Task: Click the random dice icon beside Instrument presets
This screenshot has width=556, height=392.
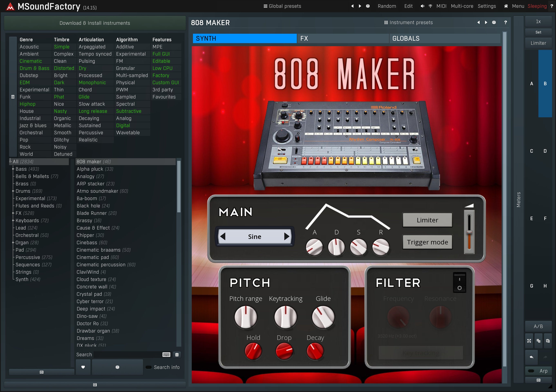Action: point(494,22)
